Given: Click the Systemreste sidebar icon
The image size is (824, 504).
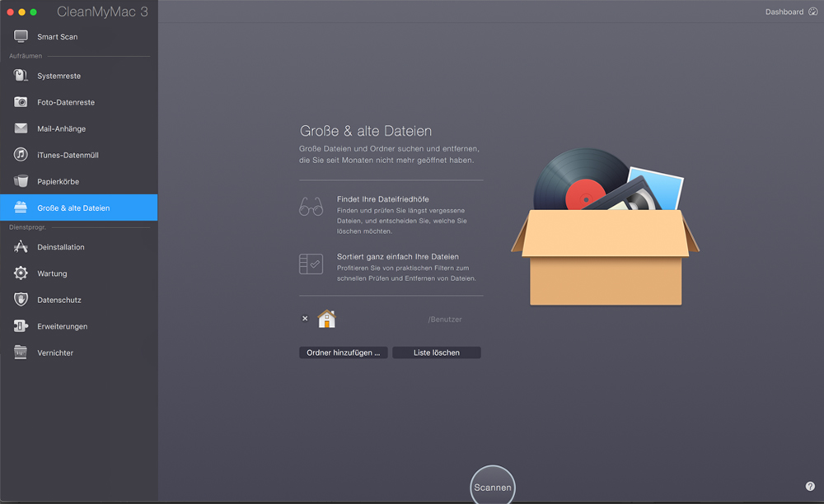Looking at the screenshot, I should (x=21, y=76).
